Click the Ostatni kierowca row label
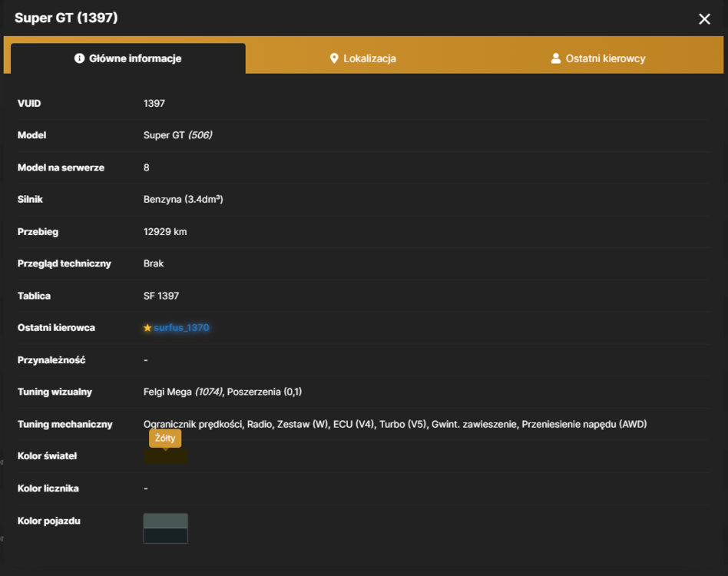The width and height of the screenshot is (728, 576). tap(56, 328)
